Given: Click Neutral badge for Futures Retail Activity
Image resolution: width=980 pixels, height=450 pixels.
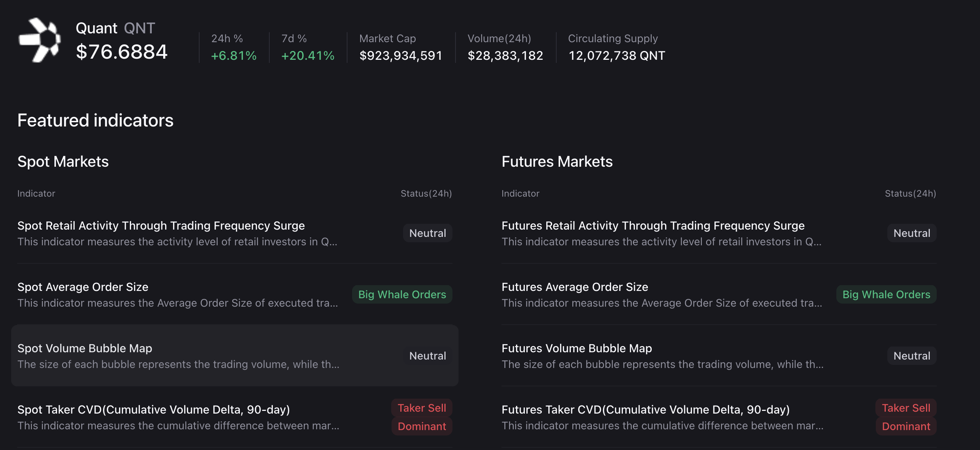Looking at the screenshot, I should coord(912,233).
